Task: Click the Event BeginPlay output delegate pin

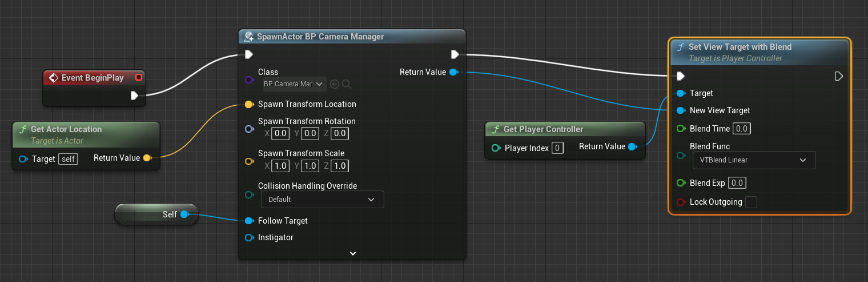Action: click(x=138, y=78)
